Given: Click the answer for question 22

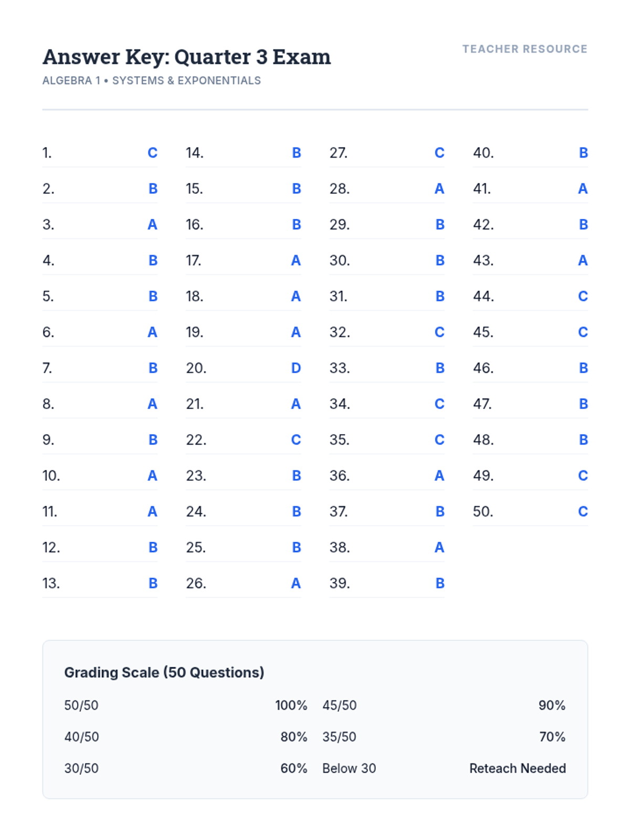Looking at the screenshot, I should (296, 440).
